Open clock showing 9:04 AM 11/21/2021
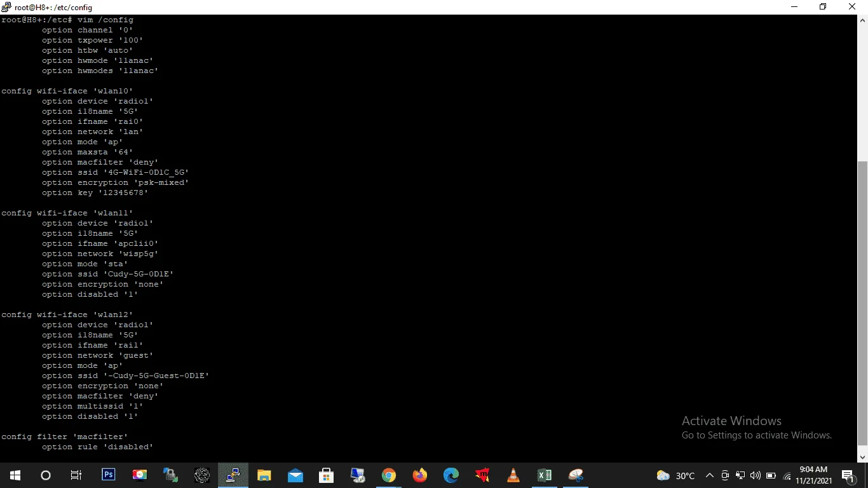Image resolution: width=868 pixels, height=488 pixels. click(x=813, y=475)
